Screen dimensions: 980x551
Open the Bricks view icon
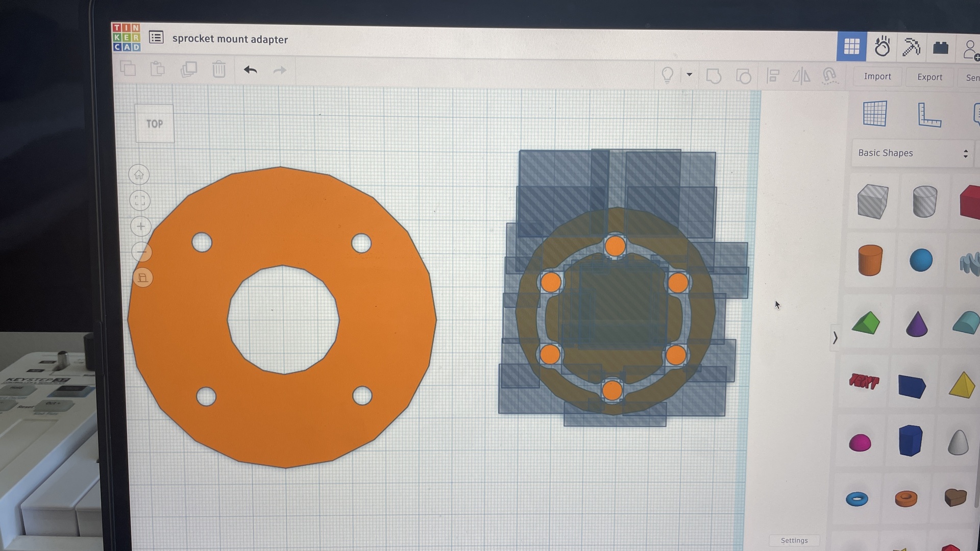tap(940, 48)
